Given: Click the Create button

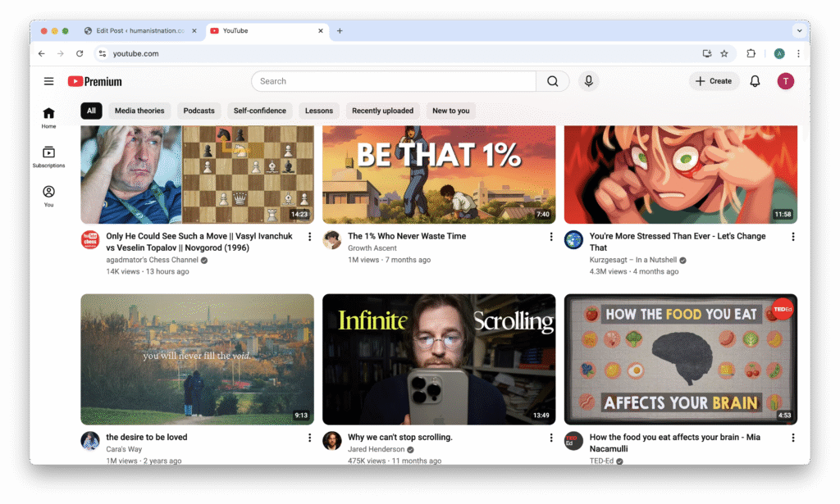Looking at the screenshot, I should (x=713, y=81).
